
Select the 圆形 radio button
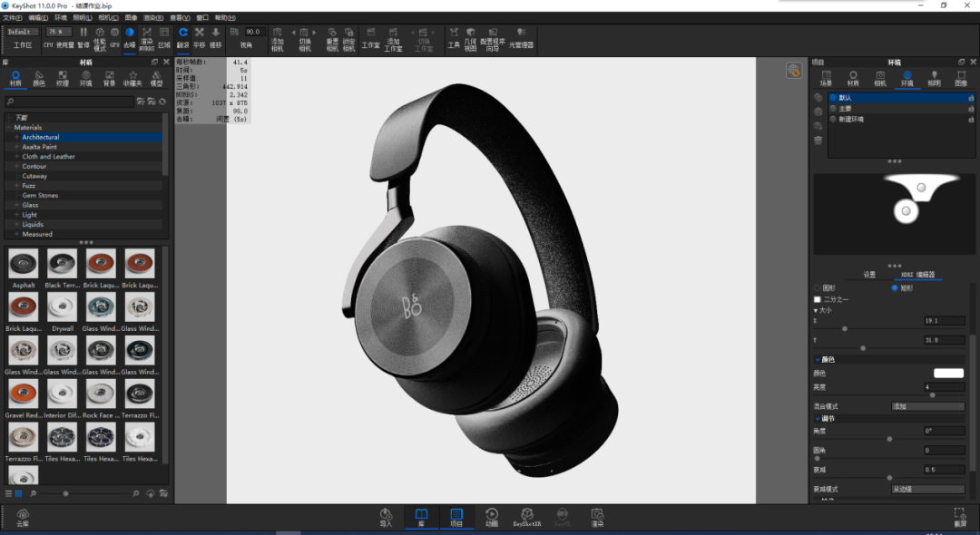818,287
